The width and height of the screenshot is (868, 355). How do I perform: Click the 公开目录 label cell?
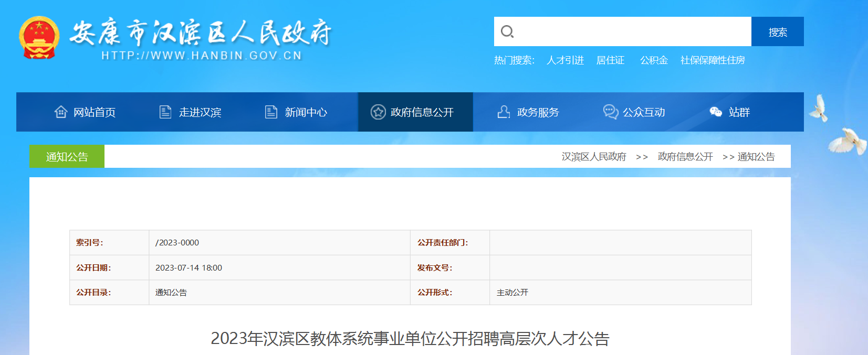coord(109,293)
